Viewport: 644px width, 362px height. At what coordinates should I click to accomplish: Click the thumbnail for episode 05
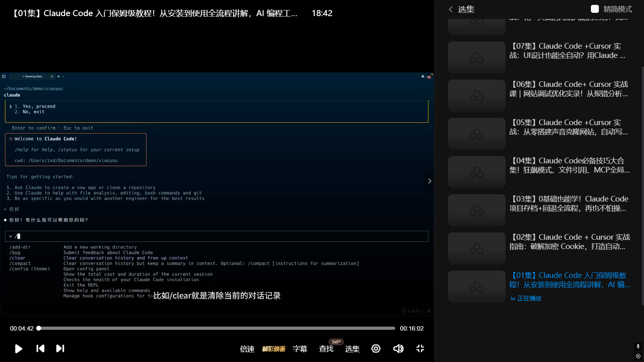(477, 134)
